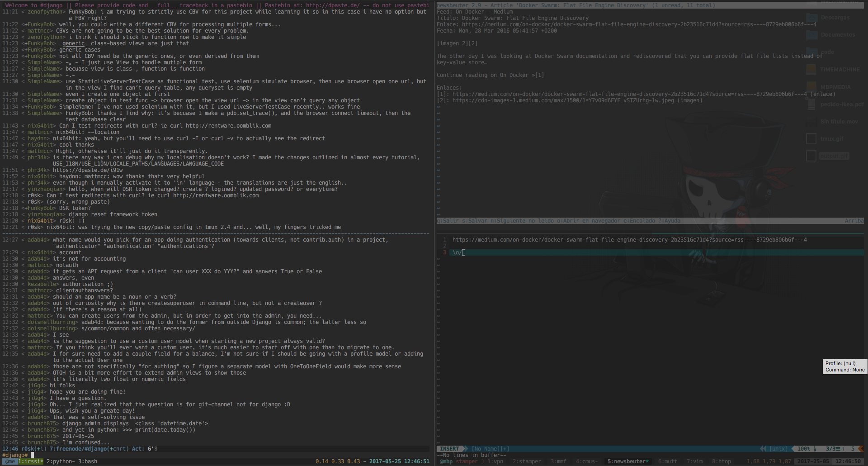Switch to tmux window 6:mutt
The image size is (868, 466).
[668, 461]
